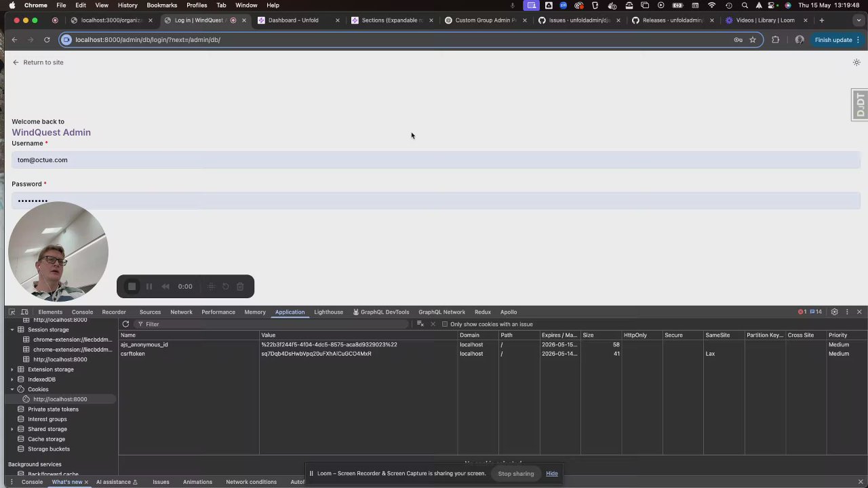Click the Loom stop recording button

coord(132,287)
